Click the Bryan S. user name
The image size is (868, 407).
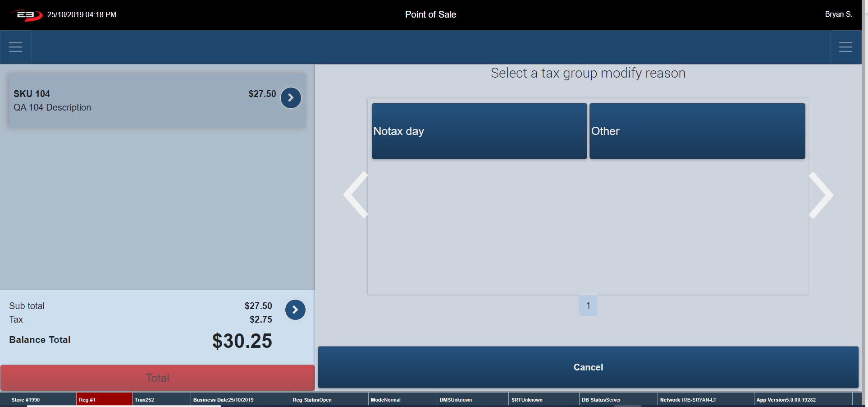[x=838, y=14]
